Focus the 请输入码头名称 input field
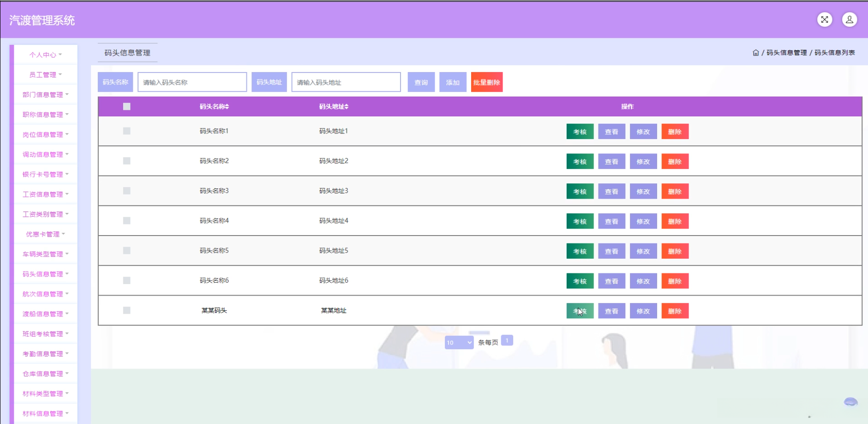Image resolution: width=868 pixels, height=424 pixels. pyautogui.click(x=192, y=82)
